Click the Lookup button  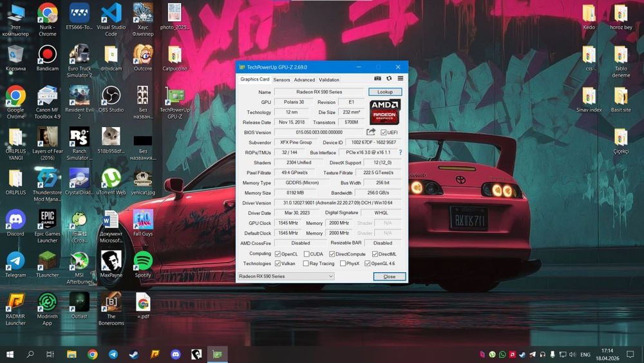pos(385,92)
